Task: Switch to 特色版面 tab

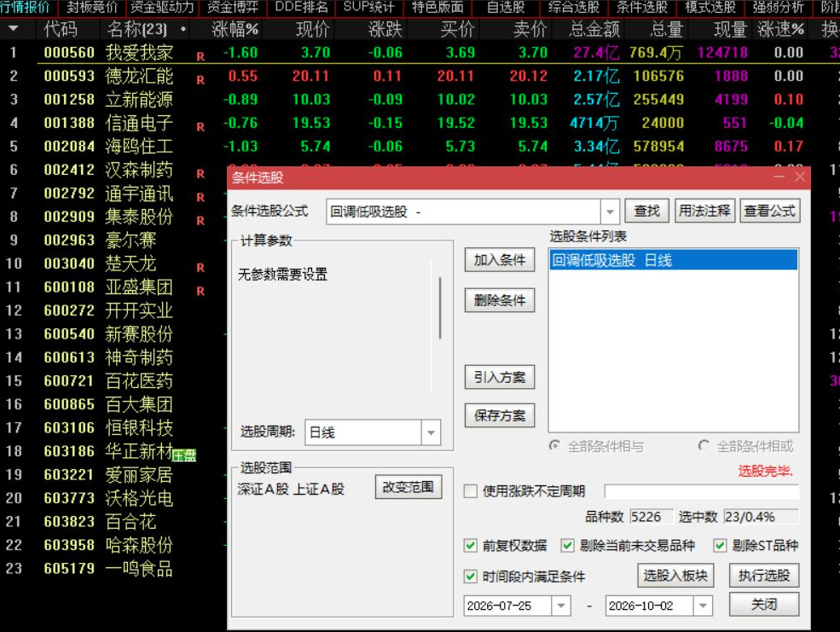Action: point(437,8)
